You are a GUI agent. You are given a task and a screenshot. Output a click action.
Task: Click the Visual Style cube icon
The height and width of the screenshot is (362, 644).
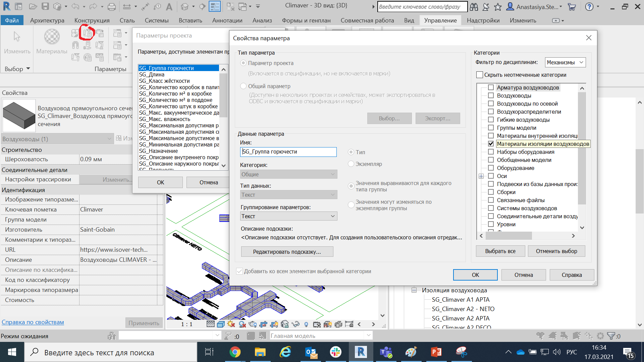click(x=221, y=324)
